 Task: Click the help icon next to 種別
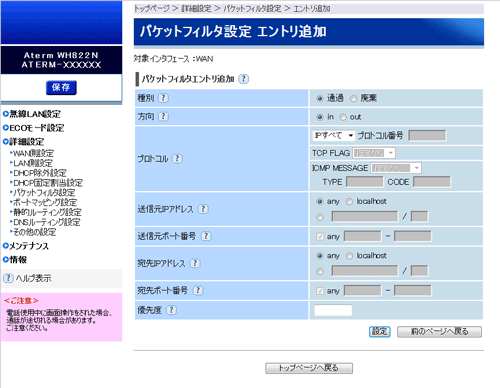pyautogui.click(x=163, y=98)
